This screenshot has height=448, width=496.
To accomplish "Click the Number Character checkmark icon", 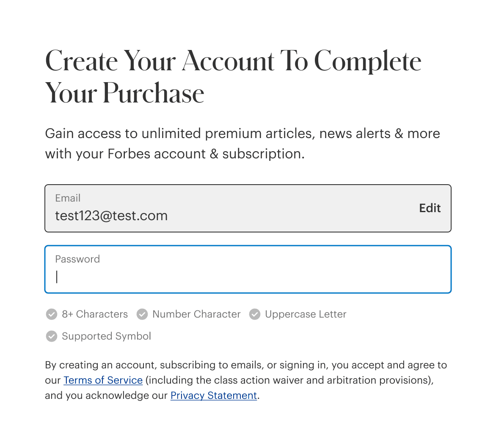I will pos(142,314).
